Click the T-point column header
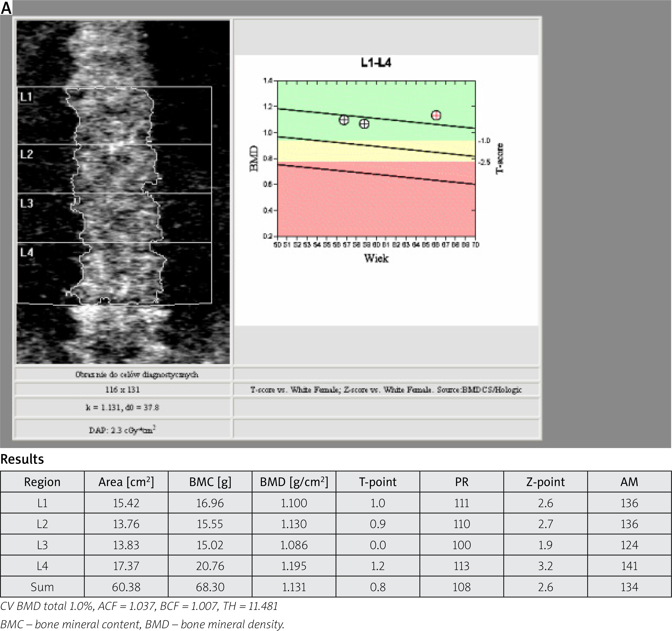The image size is (672, 631). pos(378,482)
